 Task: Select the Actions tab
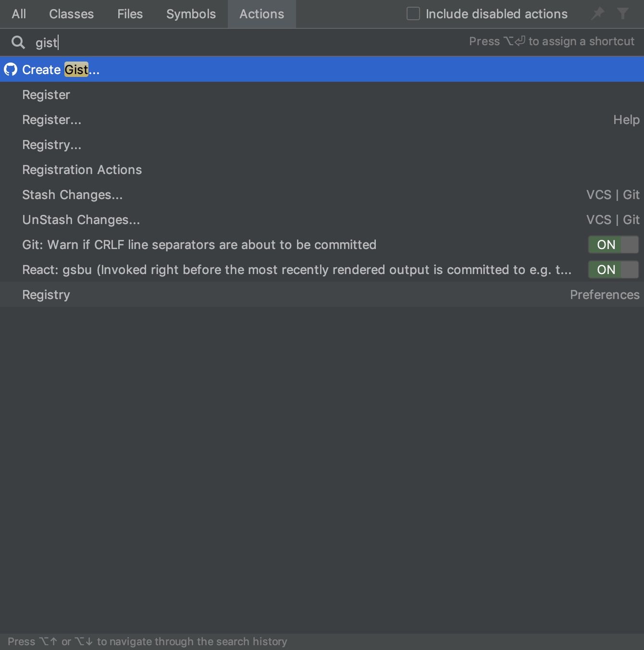261,14
